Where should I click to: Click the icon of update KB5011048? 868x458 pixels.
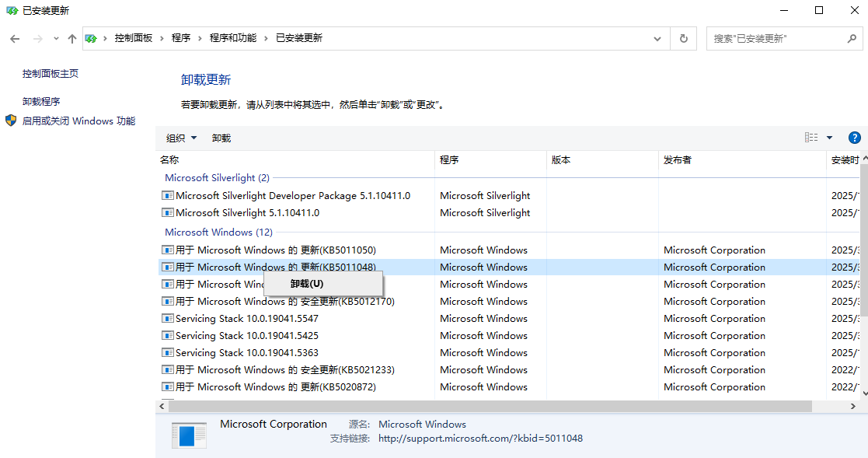[x=168, y=267]
